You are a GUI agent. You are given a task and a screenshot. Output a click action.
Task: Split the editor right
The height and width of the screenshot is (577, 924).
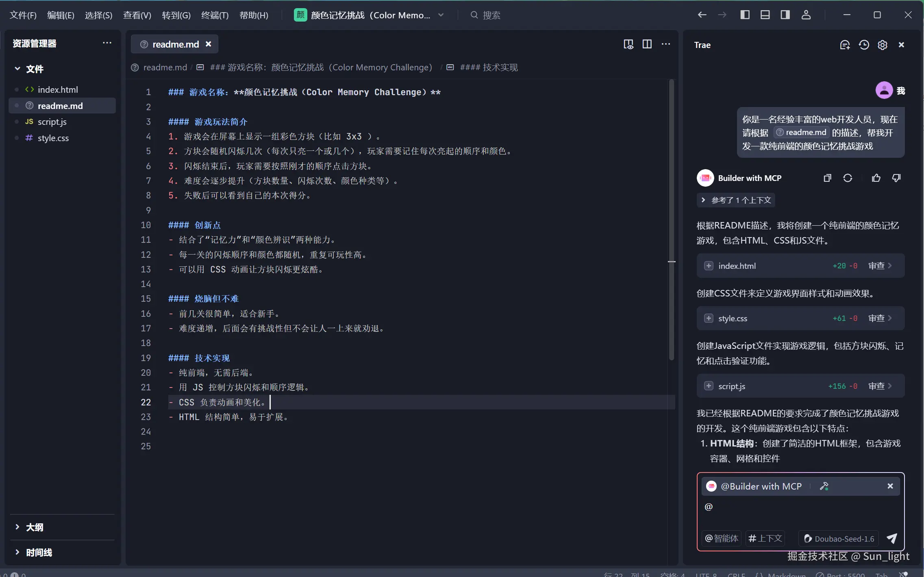(647, 44)
